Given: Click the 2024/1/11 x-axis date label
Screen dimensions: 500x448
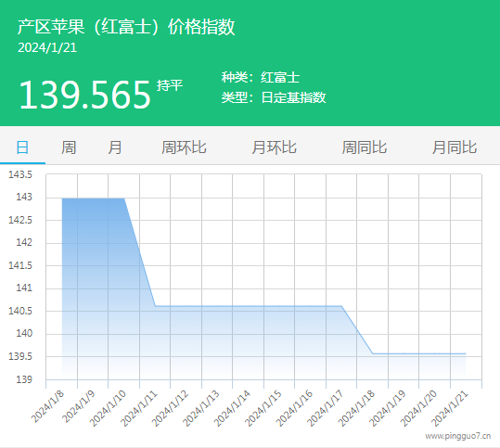Looking at the screenshot, I should coord(139,408).
